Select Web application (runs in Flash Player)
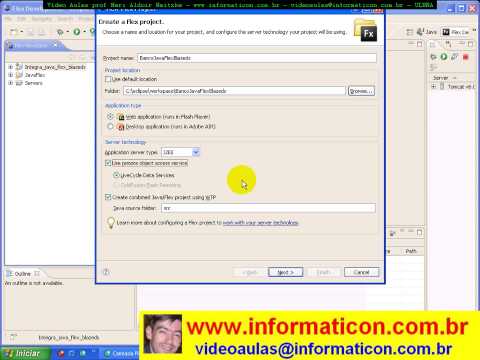The width and height of the screenshot is (480, 360). (x=110, y=117)
